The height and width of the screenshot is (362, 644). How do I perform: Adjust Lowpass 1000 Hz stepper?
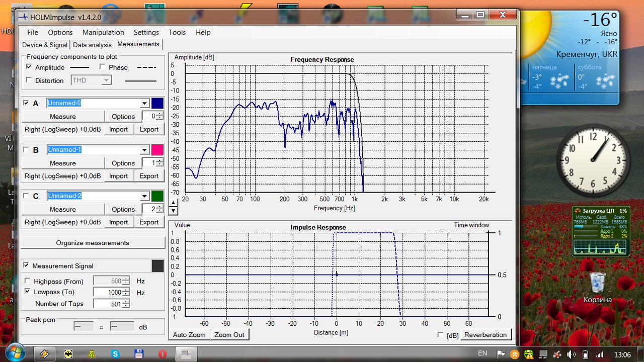(x=126, y=292)
